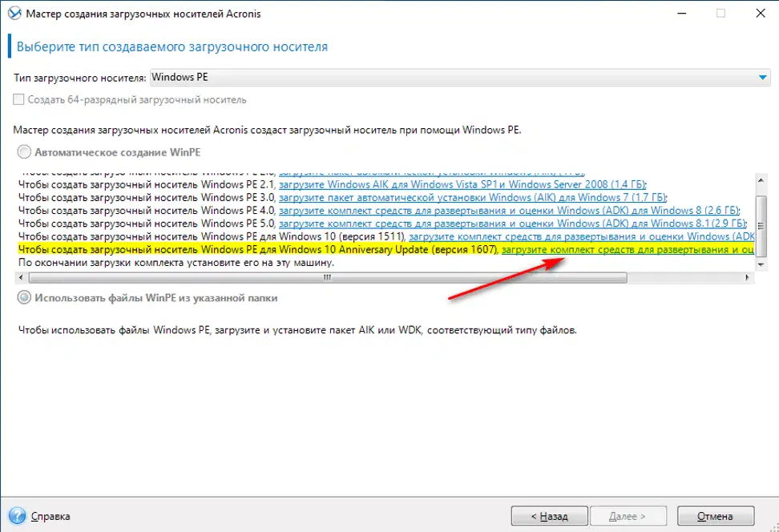779x532 pixels.
Task: Click the AIK или WDK note text
Action: coord(297,330)
